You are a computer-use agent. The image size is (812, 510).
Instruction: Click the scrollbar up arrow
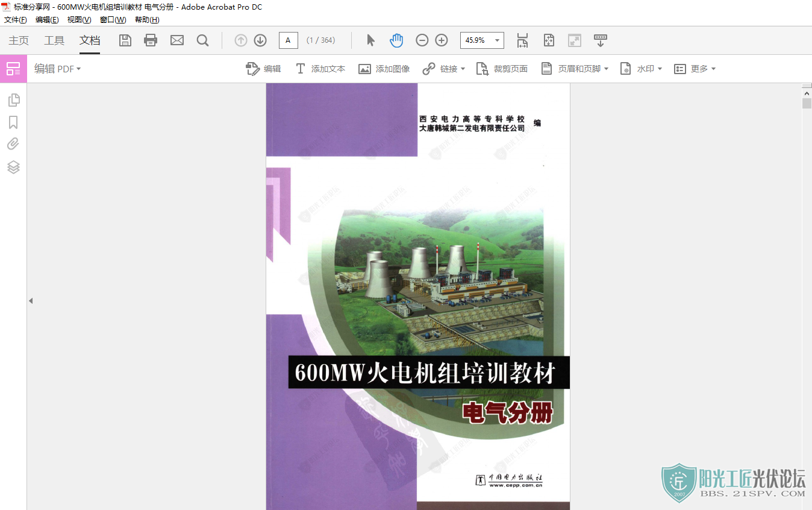tap(807, 93)
